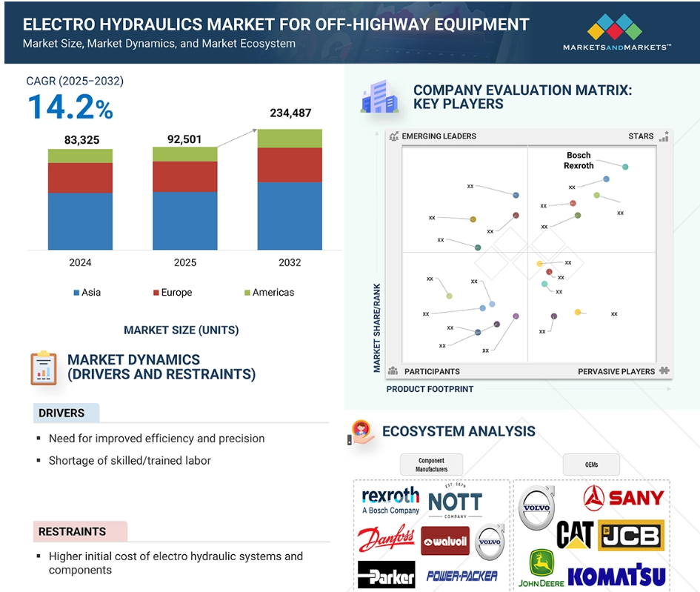Click the Electro Hydraulics Market main title

(x=276, y=24)
